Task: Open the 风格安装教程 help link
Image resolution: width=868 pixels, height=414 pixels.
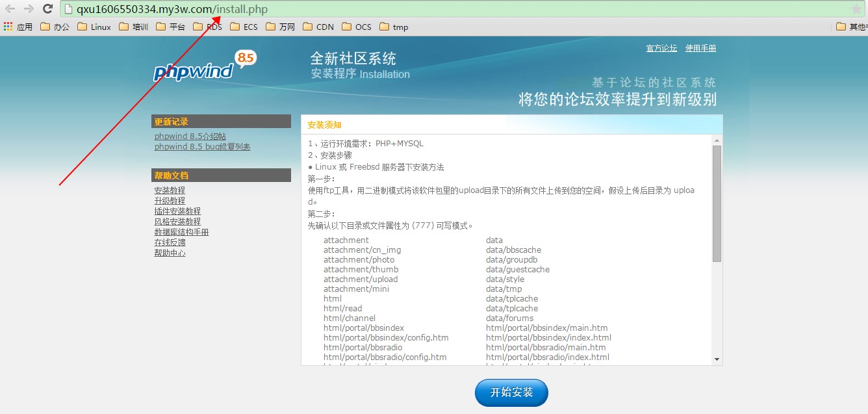Action: [x=177, y=222]
